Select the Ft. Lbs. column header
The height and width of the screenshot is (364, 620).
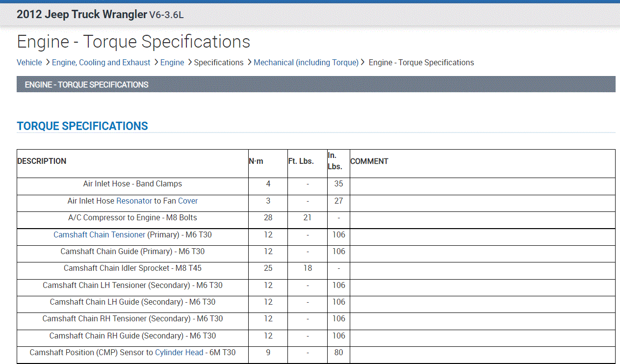tap(301, 161)
